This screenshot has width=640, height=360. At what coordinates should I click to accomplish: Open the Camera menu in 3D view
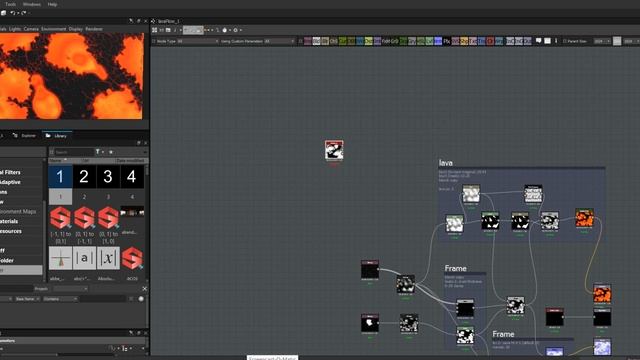(31, 29)
